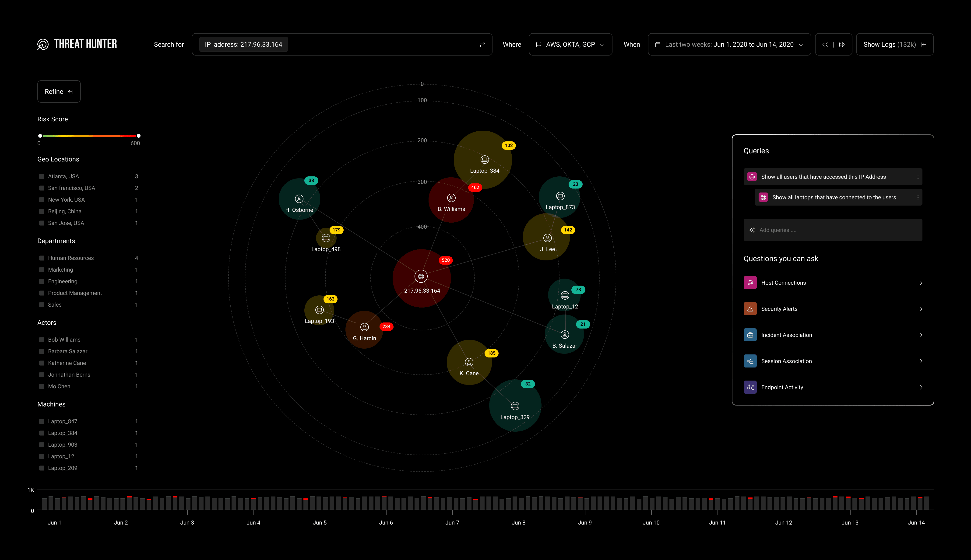The image size is (971, 560).
Task: Expand the Show Logs (132k) panel
Action: [894, 45]
